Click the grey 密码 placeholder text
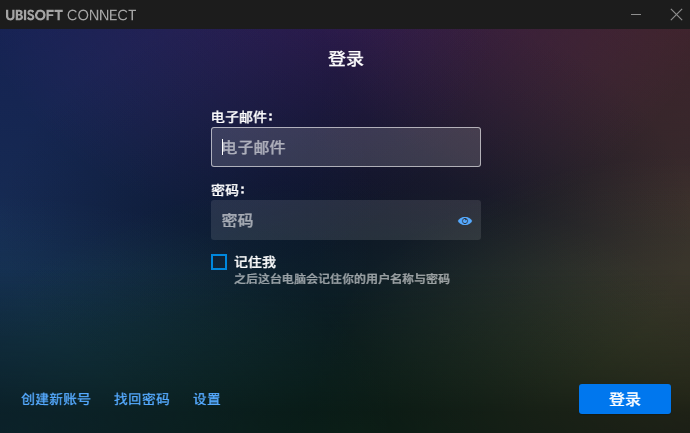The image size is (690, 433). (238, 221)
